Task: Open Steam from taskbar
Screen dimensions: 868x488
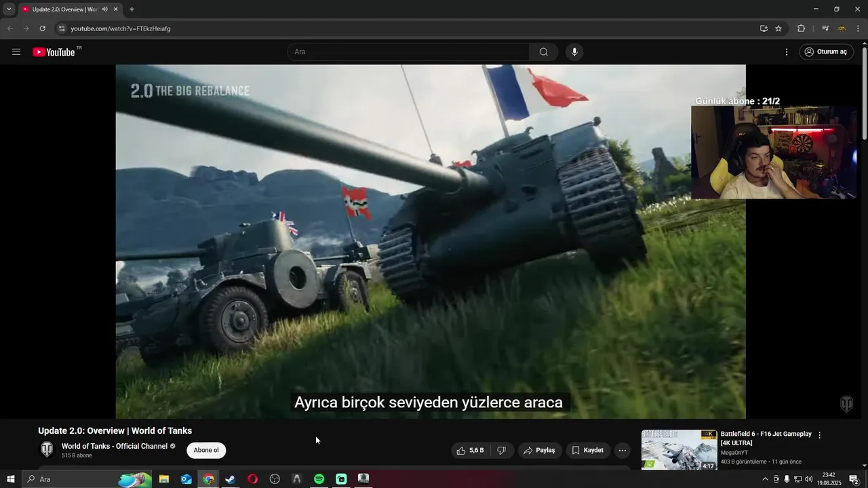Action: pyautogui.click(x=231, y=479)
